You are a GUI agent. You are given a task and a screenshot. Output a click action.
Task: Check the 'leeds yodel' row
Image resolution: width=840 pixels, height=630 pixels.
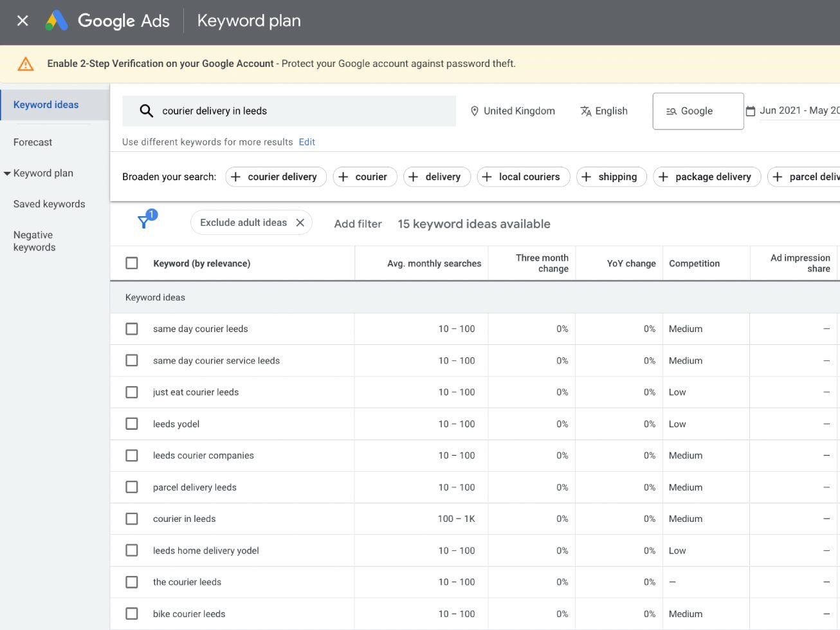(132, 424)
